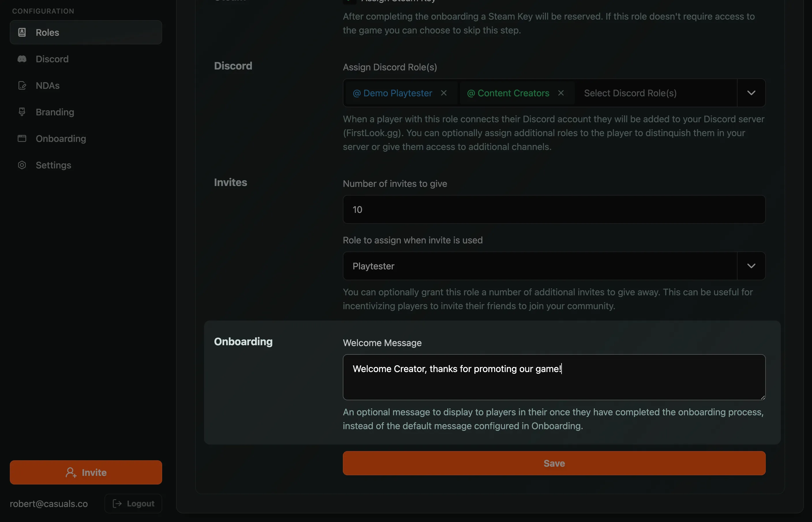The width and height of the screenshot is (812, 522).
Task: Click the Branding paintbrush icon
Action: pos(22,112)
